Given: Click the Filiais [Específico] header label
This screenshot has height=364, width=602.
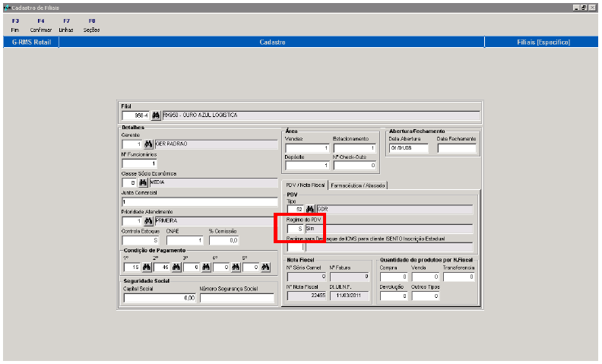Looking at the screenshot, I should [543, 43].
